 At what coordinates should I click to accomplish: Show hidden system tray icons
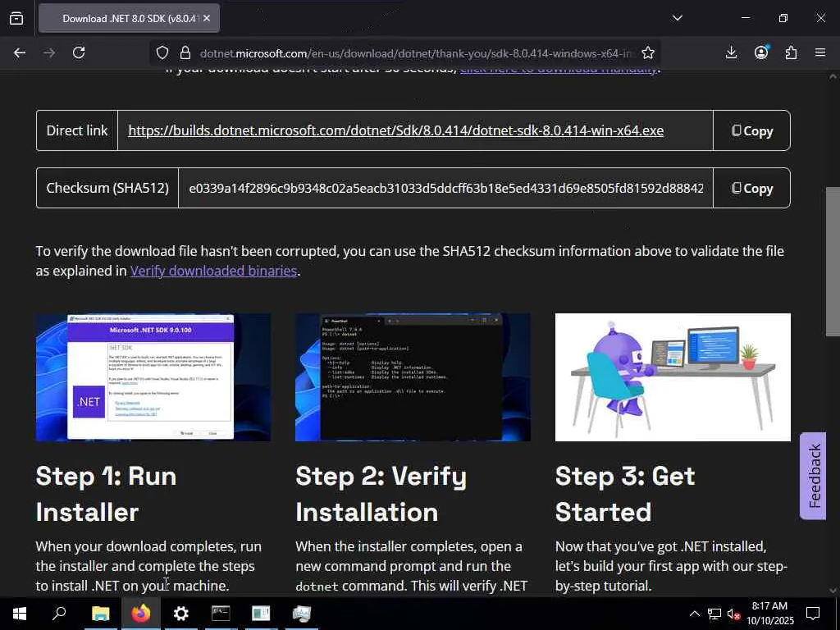[694, 614]
